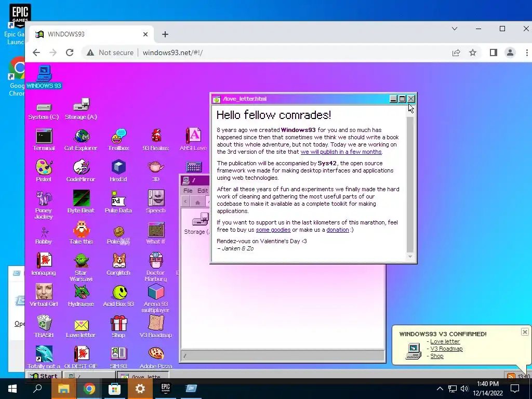Open Love letter envelope desktop icon
This screenshot has height=399, width=532.
81,328
